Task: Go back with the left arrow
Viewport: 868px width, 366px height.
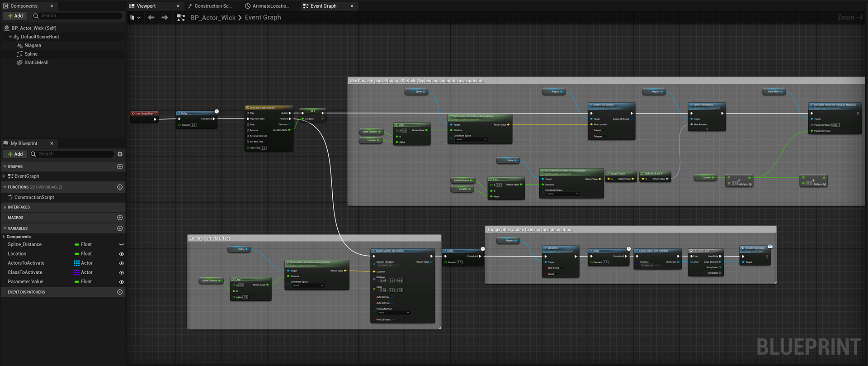Action: (151, 18)
